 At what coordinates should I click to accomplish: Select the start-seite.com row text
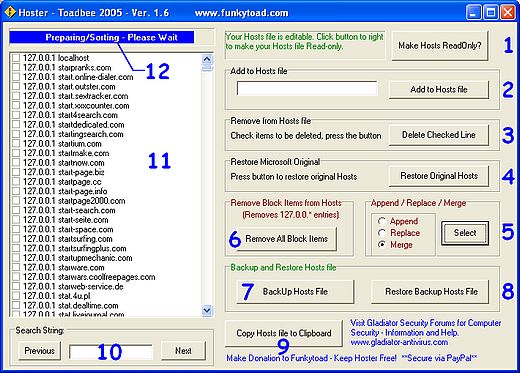point(66,220)
